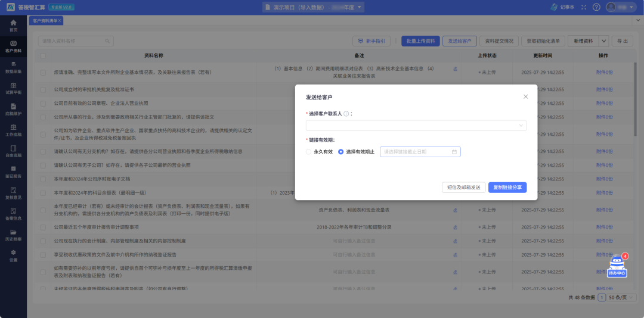Click the link expiry date input
Image resolution: width=644 pixels, height=318 pixels.
420,152
